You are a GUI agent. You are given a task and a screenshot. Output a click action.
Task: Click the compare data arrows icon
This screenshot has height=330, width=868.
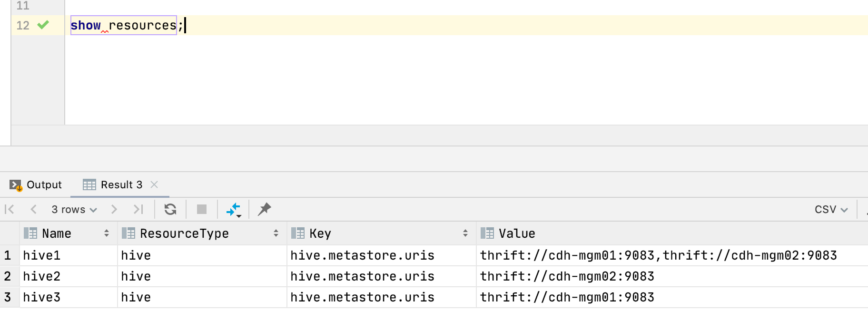233,209
